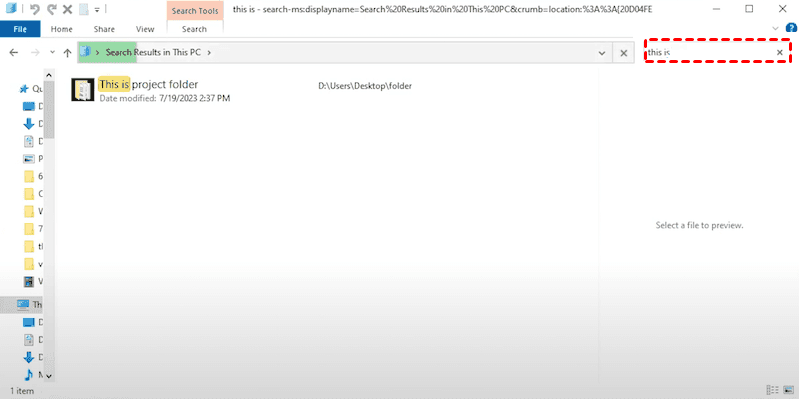This screenshot has height=399, width=799.
Task: Click 'Search Results in This PC' breadcrumb
Action: pyautogui.click(x=153, y=52)
